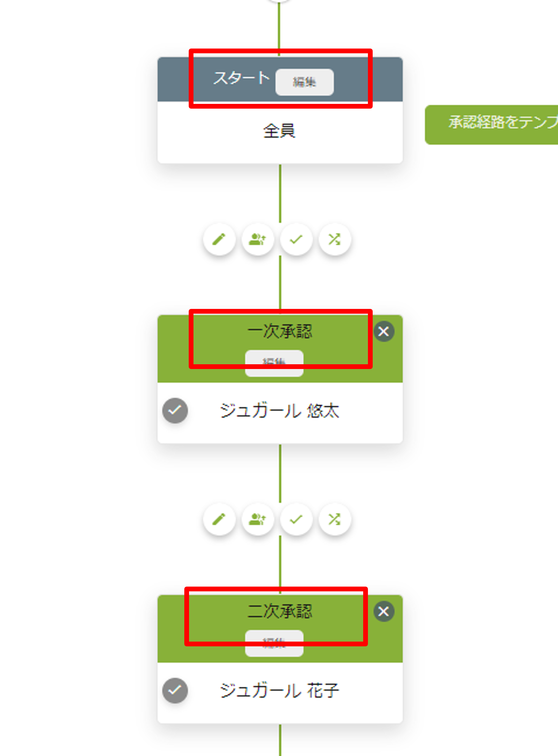This screenshot has width=558, height=756.
Task: Click shuffle branch icon below 一次承認 step
Action: 335,519
